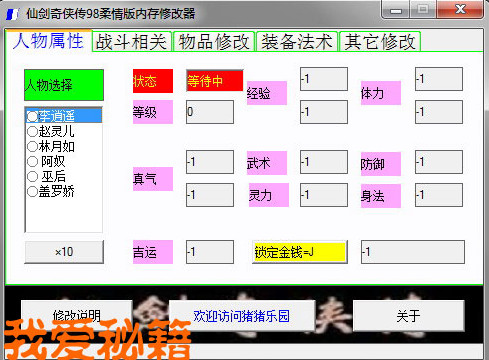Open the 修改说明 button
Screen dimensions: 489x360
76,315
